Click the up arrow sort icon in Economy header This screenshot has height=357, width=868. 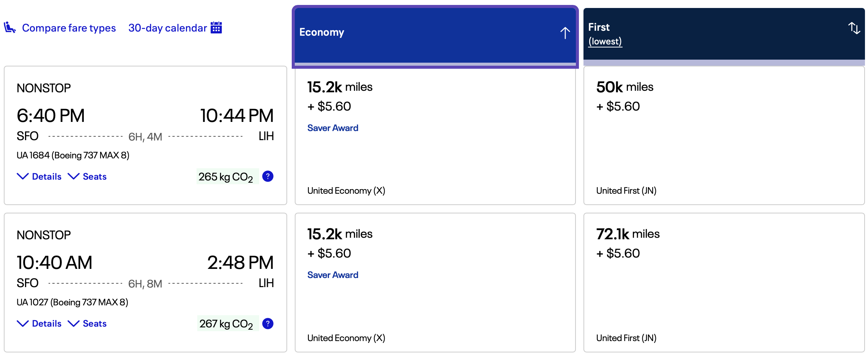[565, 33]
